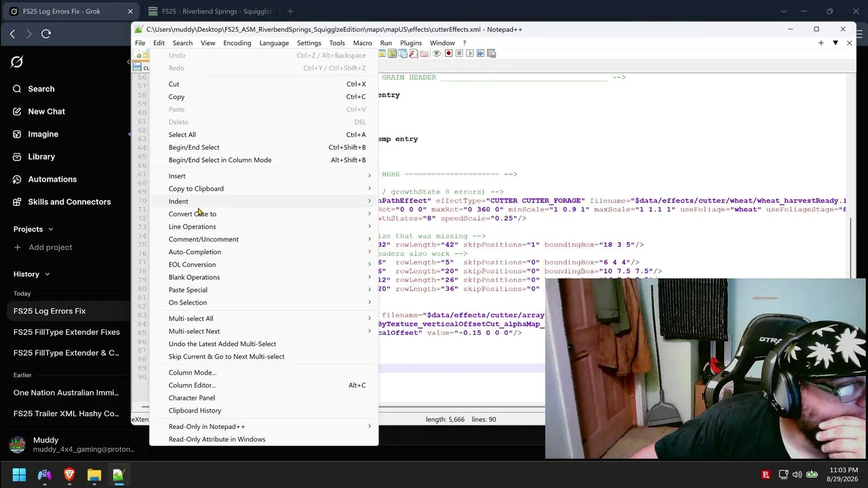Open the game controller app on taskbar
The height and width of the screenshot is (488, 868).
(44, 474)
